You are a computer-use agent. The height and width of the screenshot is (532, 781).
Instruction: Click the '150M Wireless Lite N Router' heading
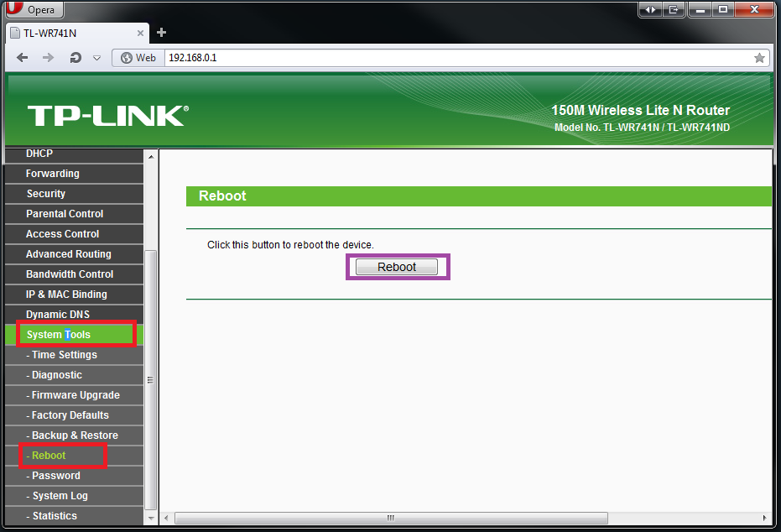tap(640, 110)
